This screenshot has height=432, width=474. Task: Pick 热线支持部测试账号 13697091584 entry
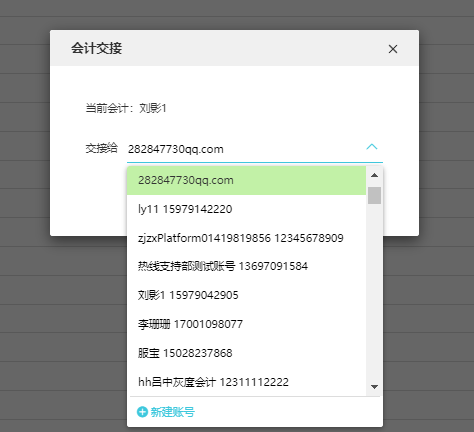pyautogui.click(x=246, y=266)
